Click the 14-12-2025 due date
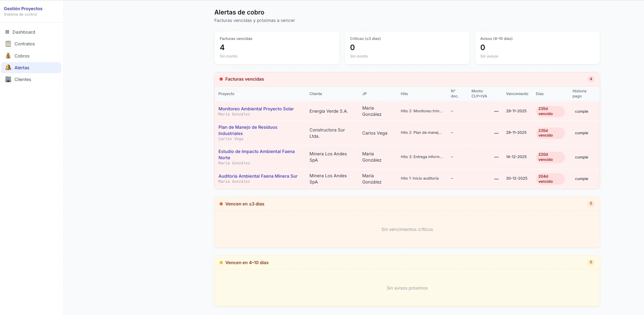The image size is (644, 315). coord(516,157)
